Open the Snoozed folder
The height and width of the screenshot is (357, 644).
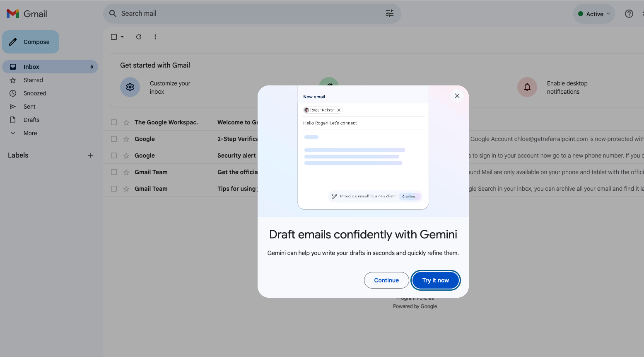click(x=35, y=93)
